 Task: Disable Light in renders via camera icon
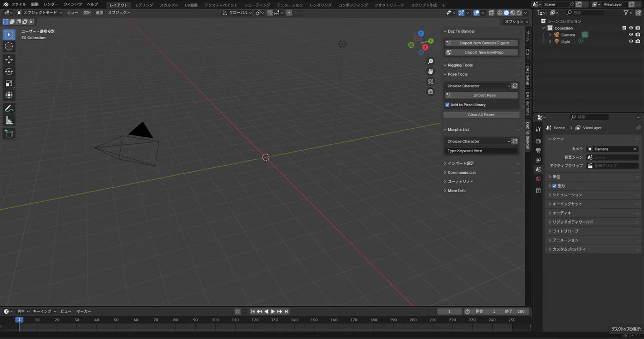tap(638, 41)
